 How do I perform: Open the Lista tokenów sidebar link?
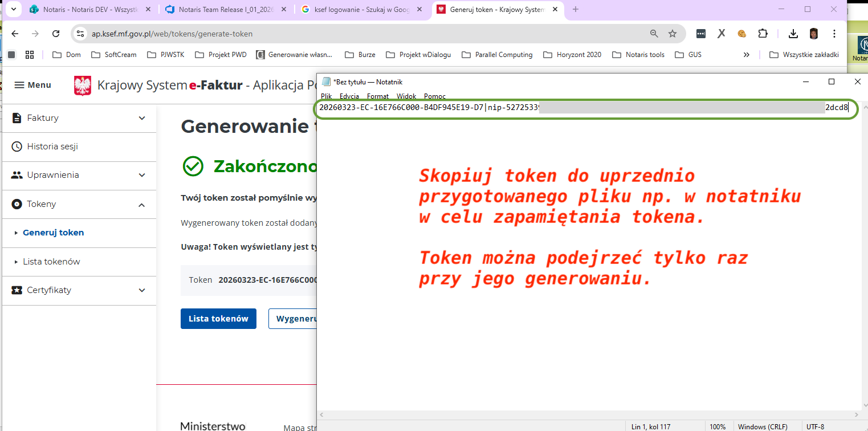click(x=51, y=262)
